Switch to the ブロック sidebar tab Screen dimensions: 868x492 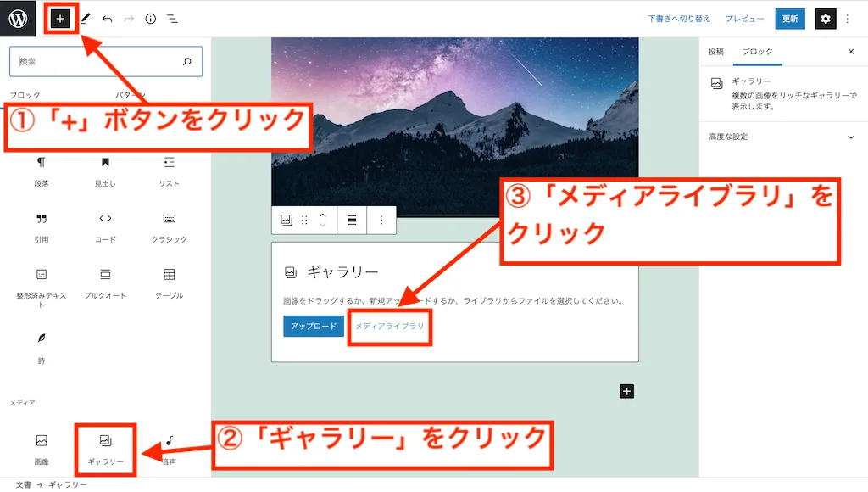pos(757,52)
